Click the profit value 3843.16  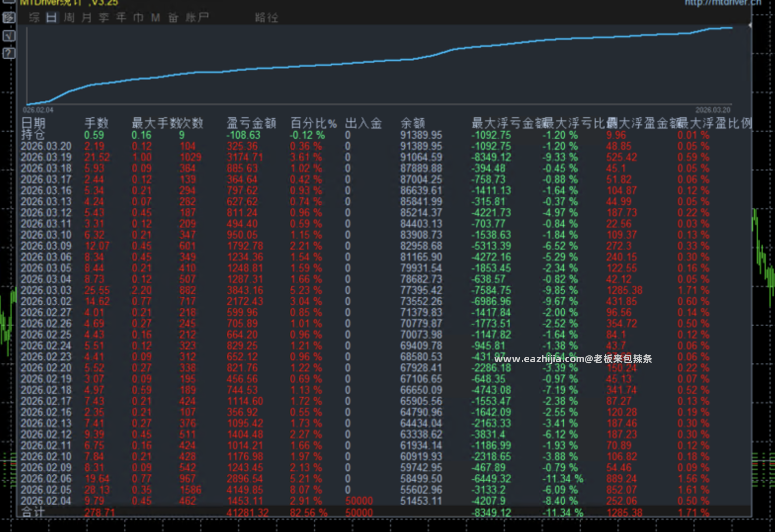(245, 290)
